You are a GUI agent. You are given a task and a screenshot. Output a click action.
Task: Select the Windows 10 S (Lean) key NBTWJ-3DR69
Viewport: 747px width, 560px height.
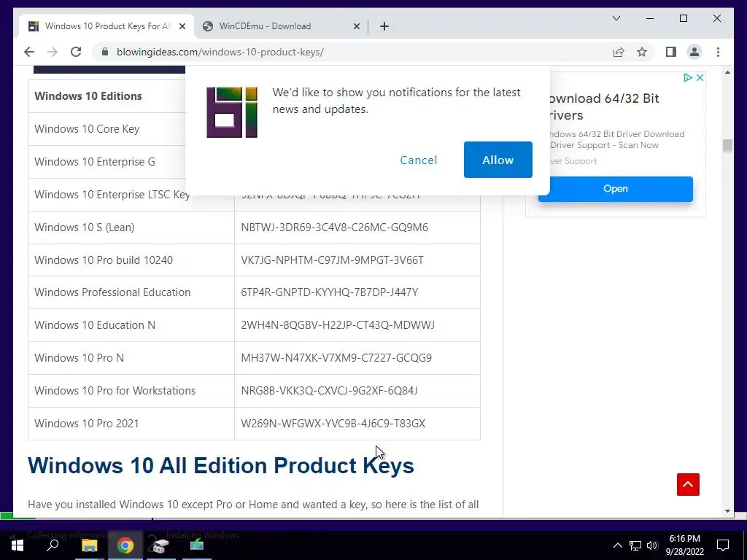(334, 227)
